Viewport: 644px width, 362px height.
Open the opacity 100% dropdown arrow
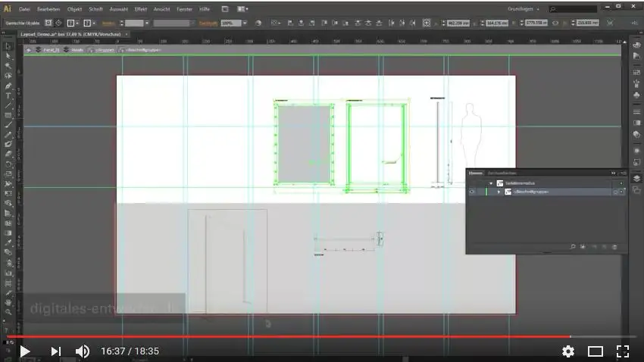245,23
